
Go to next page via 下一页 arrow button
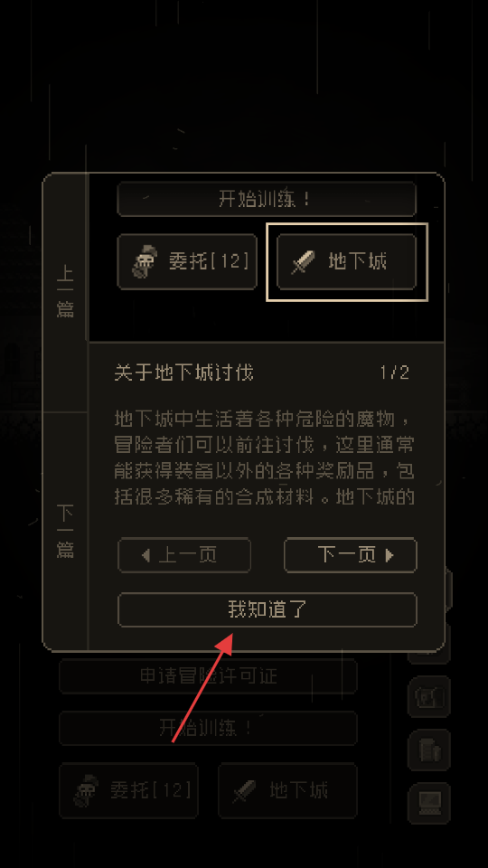coord(351,554)
